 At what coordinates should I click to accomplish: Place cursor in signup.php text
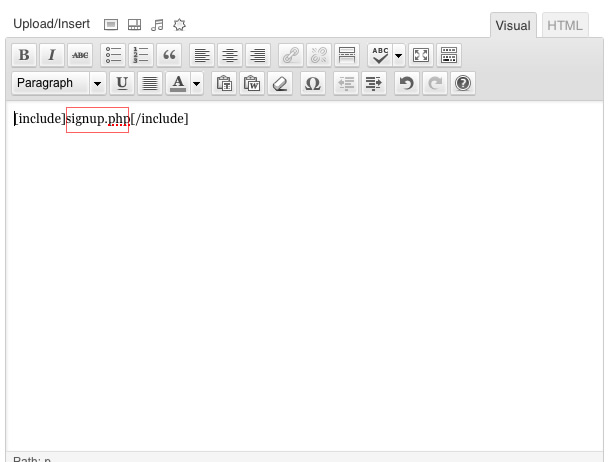(x=98, y=119)
